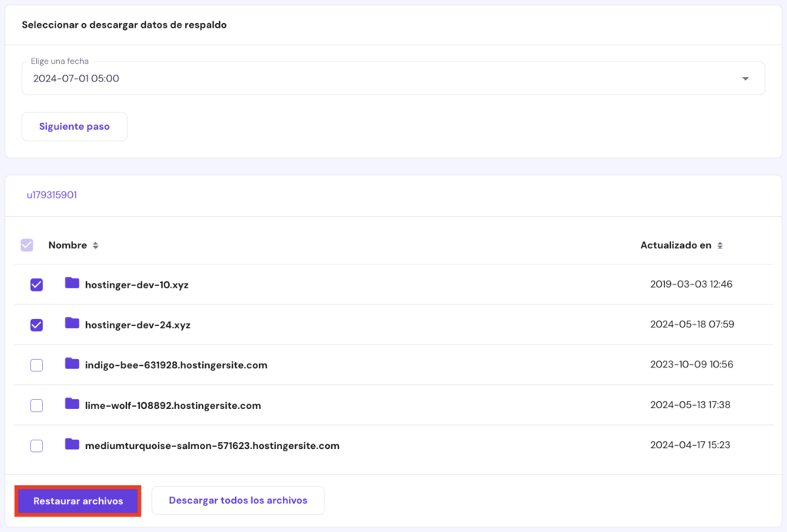Image resolution: width=787 pixels, height=532 pixels.
Task: Click the Siguiente paso button
Action: click(x=74, y=126)
